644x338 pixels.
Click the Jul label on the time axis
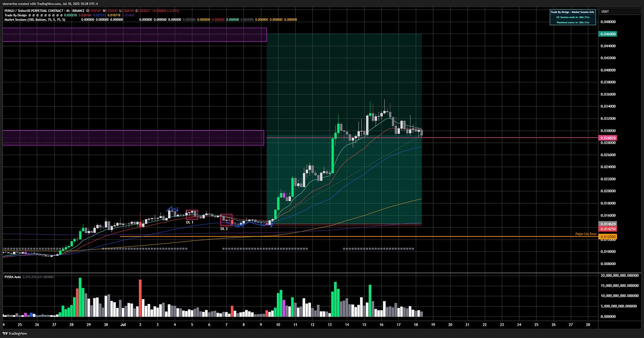point(123,324)
